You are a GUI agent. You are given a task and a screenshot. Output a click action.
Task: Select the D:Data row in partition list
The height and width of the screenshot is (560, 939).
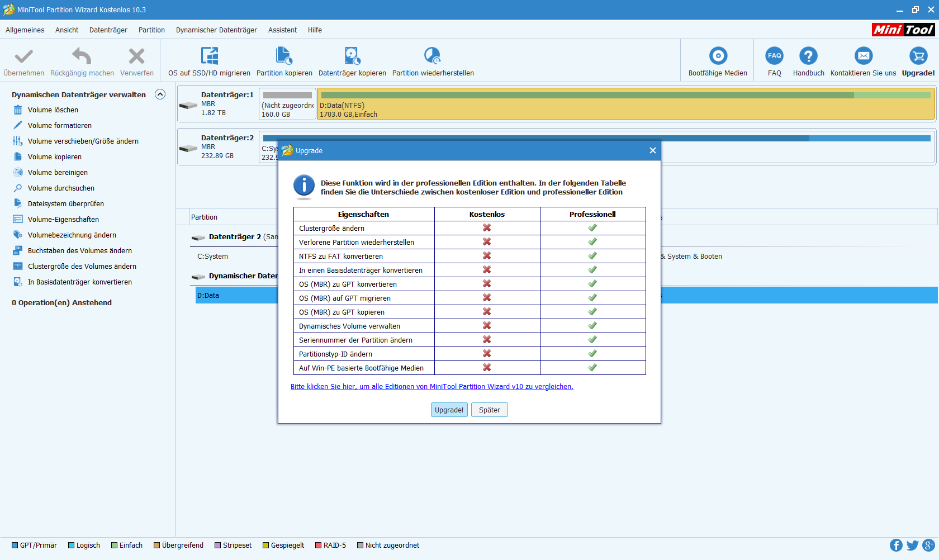pyautogui.click(x=236, y=296)
